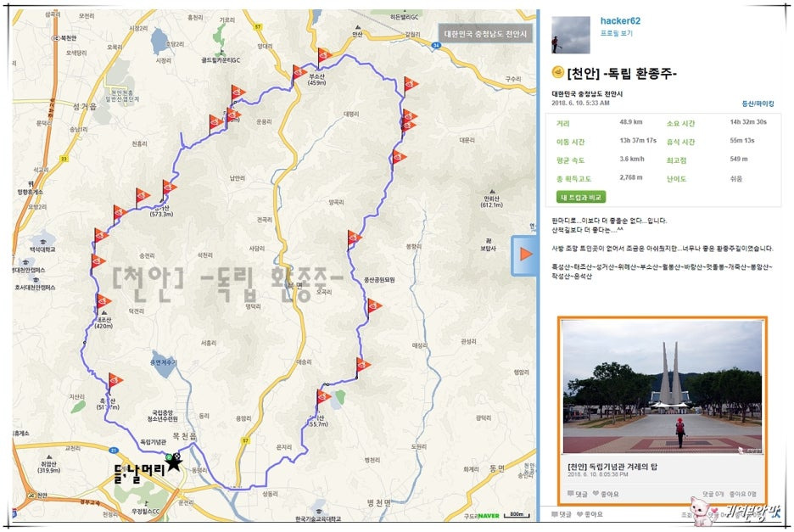Open the 독립기념관 겨레의 탑 photo
Screen dimensions: 794x532
click(662, 387)
